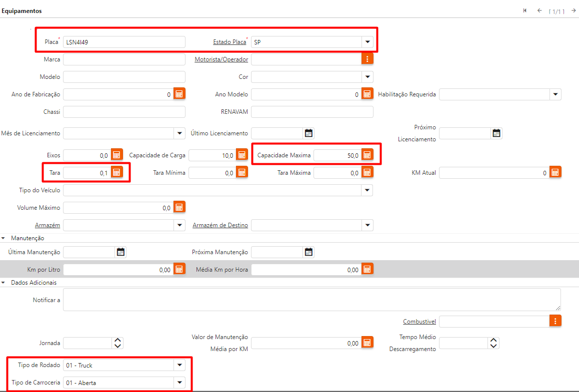Open calculator for Capacidade Maxima

pos(367,155)
